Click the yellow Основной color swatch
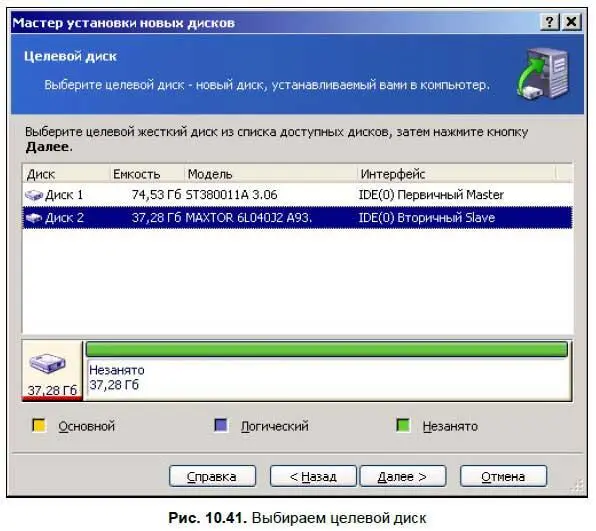This screenshot has width=596, height=531. pyautogui.click(x=39, y=425)
